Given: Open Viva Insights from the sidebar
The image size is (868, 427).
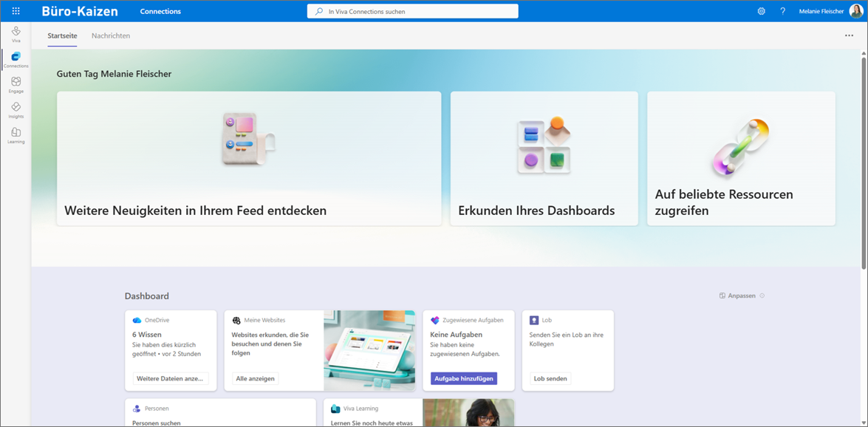Looking at the screenshot, I should point(16,109).
